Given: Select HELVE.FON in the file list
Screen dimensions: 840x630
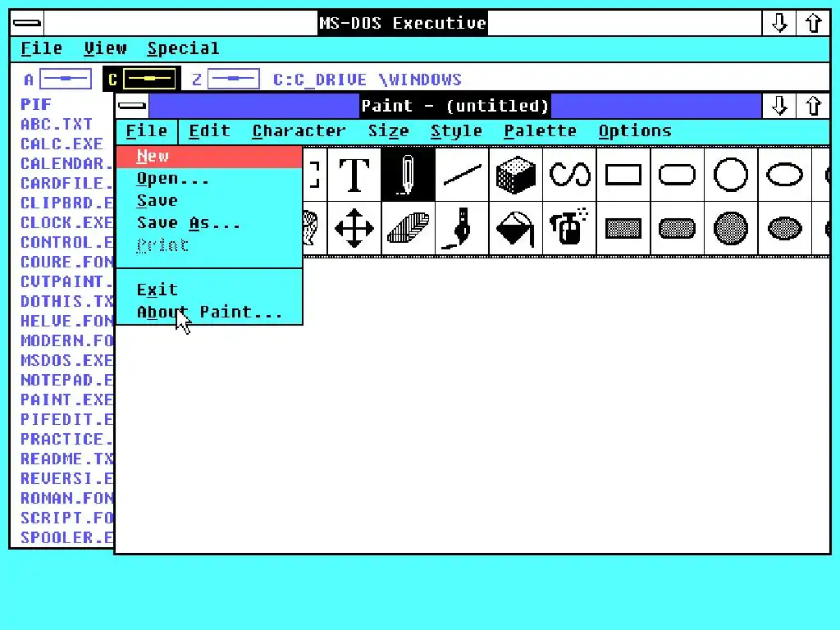Looking at the screenshot, I should tap(66, 321).
